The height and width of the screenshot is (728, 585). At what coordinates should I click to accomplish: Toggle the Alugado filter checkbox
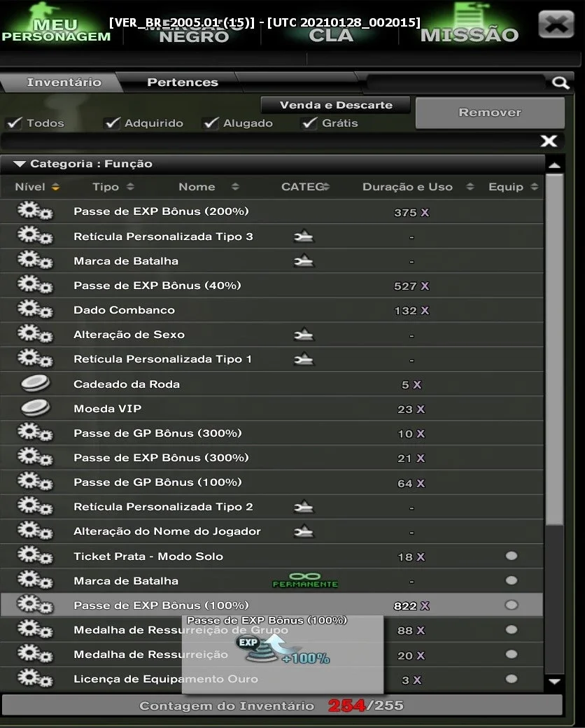coord(211,123)
